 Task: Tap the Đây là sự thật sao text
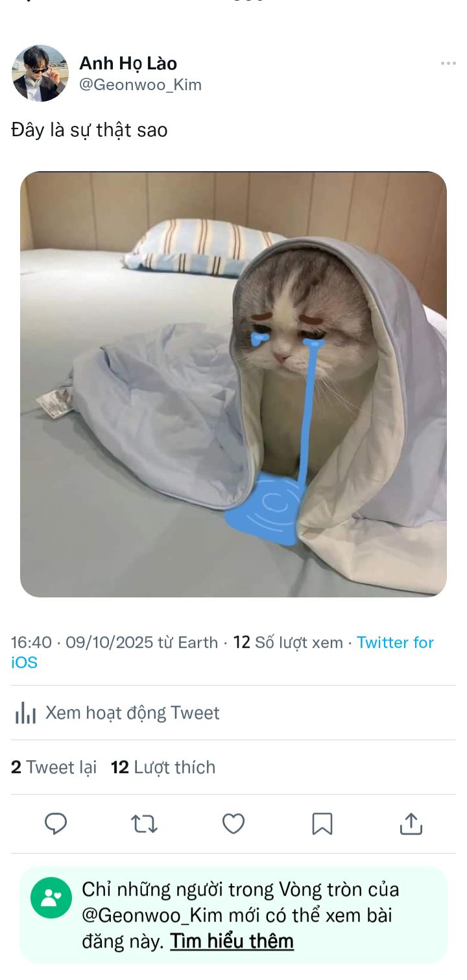tap(90, 130)
